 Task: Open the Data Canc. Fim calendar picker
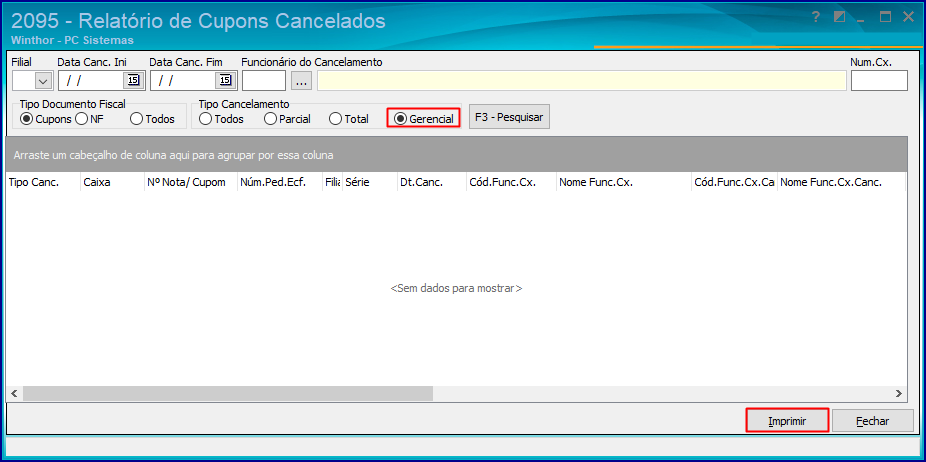[225, 80]
